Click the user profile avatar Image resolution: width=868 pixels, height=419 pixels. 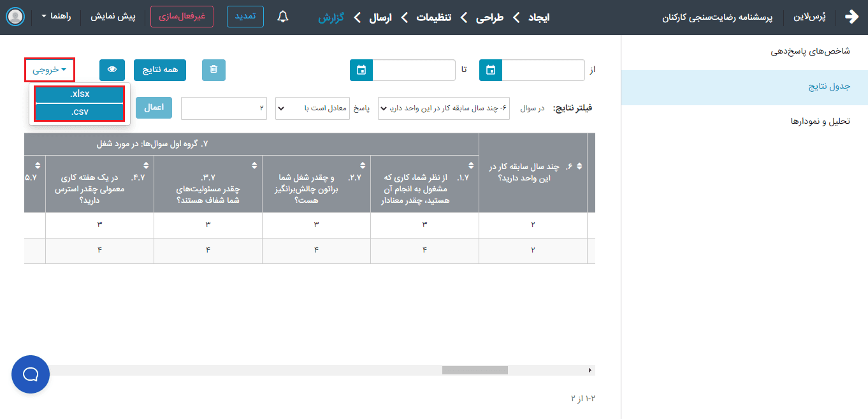click(15, 17)
